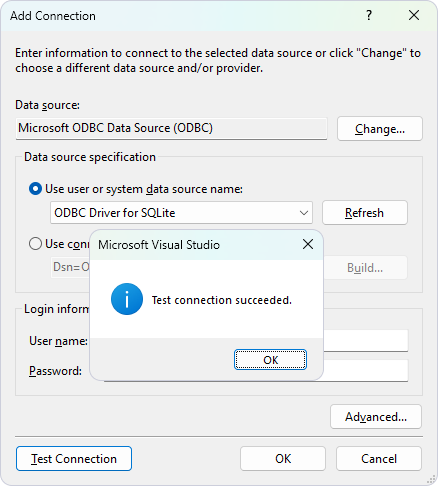Viewport: 438px width, 486px height.
Task: Click OK in the Add Connection dialog
Action: tap(283, 459)
